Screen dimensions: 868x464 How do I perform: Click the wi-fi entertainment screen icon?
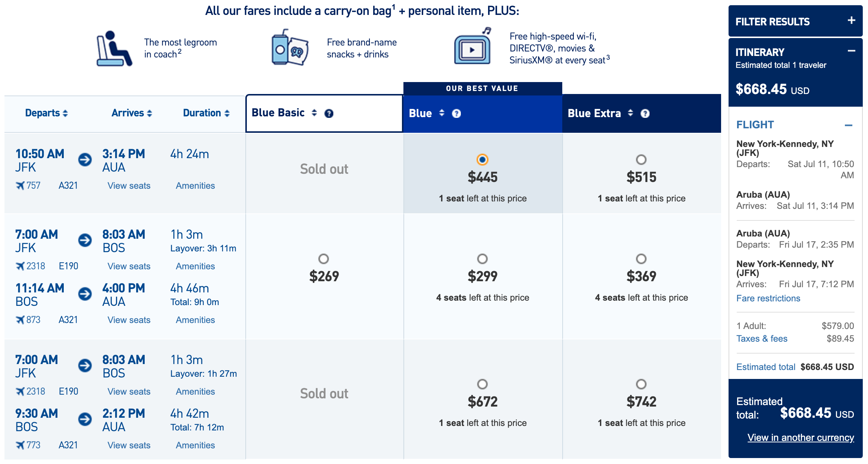coord(472,47)
